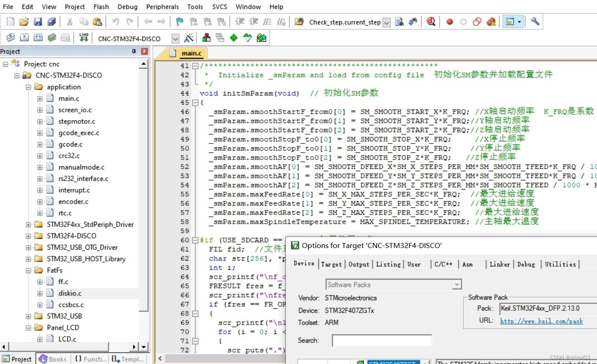Click the Search input field in Options dialog
Image resolution: width=597 pixels, height=364 pixels.
382,340
